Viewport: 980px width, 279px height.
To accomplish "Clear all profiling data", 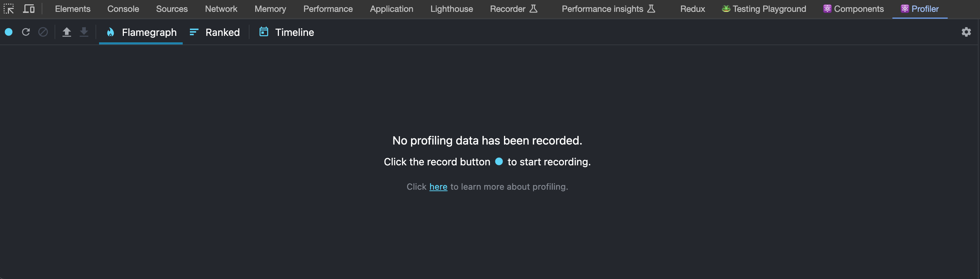I will point(43,32).
